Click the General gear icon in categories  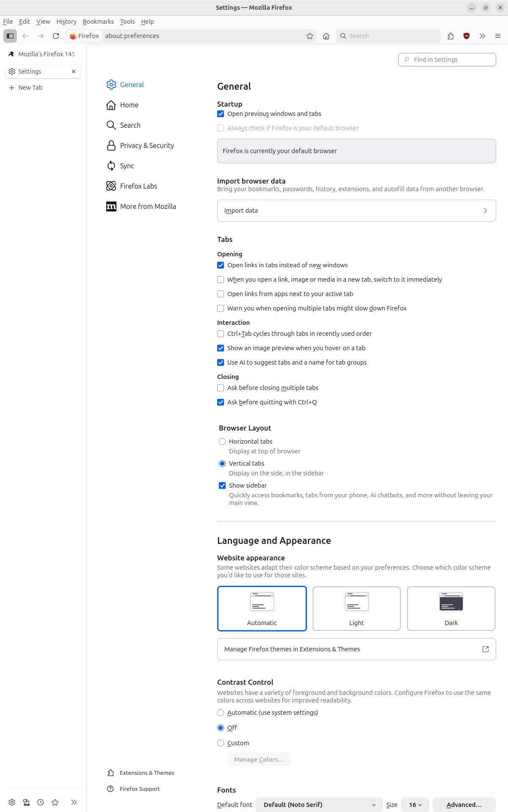pyautogui.click(x=111, y=85)
